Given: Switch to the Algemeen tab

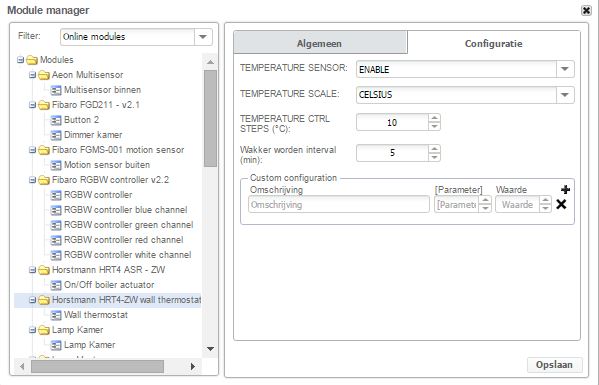Looking at the screenshot, I should tap(320, 43).
